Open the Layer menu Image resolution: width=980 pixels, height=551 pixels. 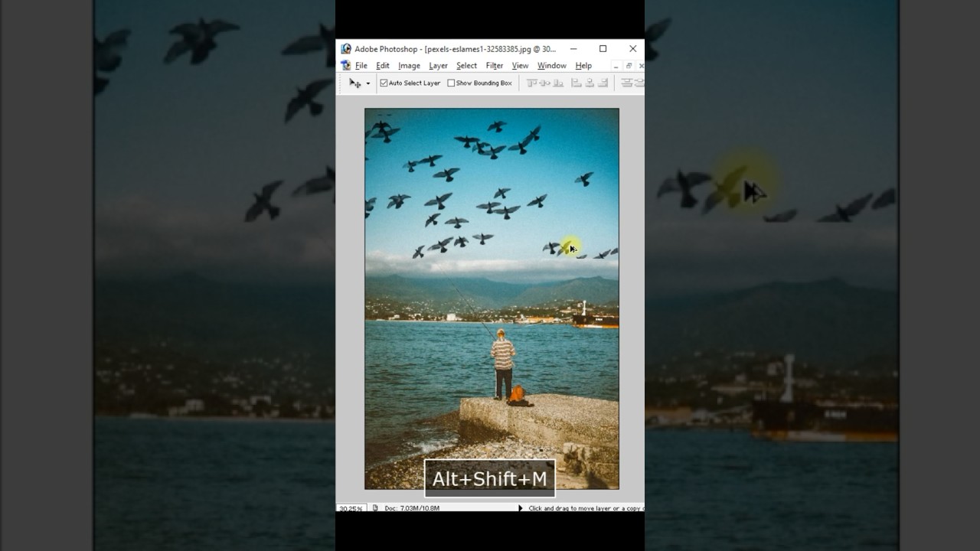click(438, 66)
